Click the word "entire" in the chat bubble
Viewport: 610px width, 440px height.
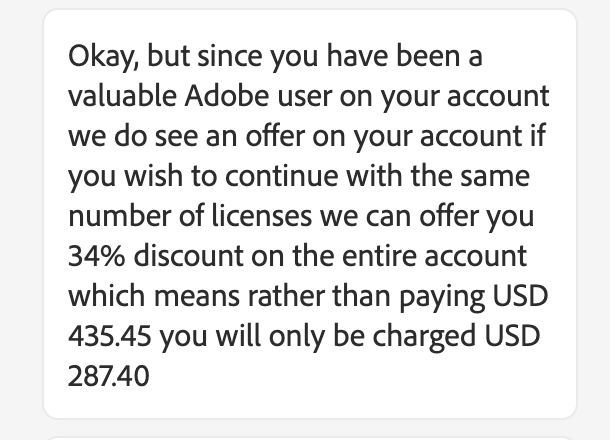pyautogui.click(x=366, y=255)
